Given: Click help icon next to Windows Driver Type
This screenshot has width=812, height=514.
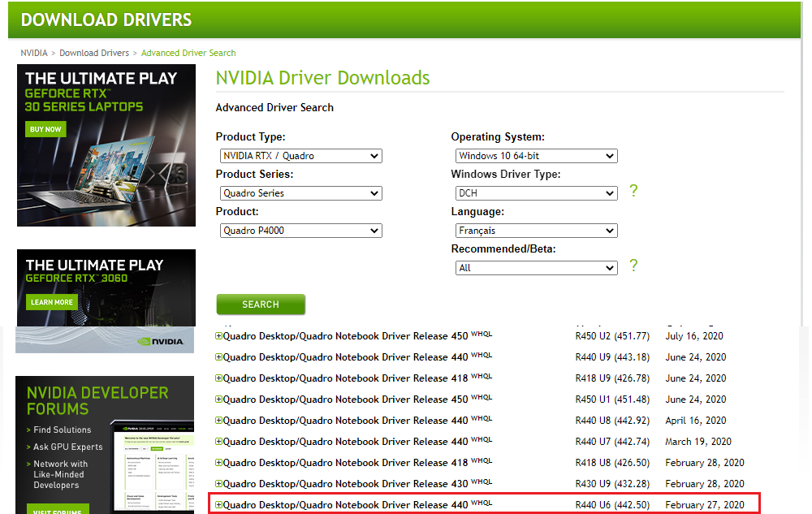Looking at the screenshot, I should pos(633,191).
